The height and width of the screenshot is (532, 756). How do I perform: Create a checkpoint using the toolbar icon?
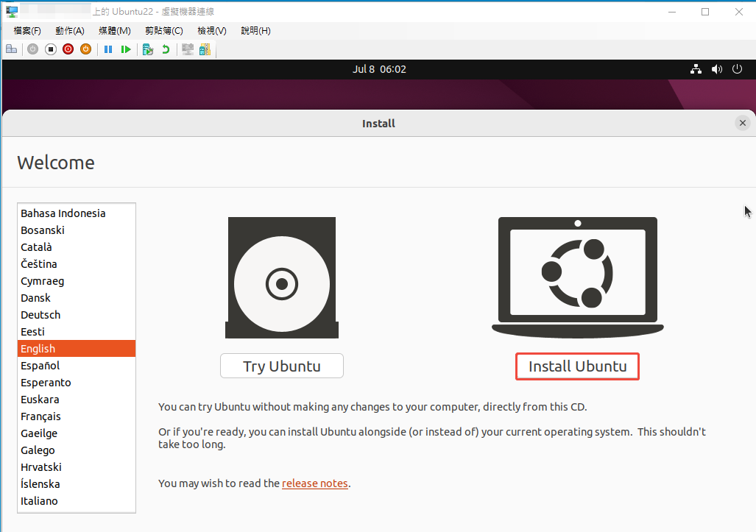(x=148, y=49)
